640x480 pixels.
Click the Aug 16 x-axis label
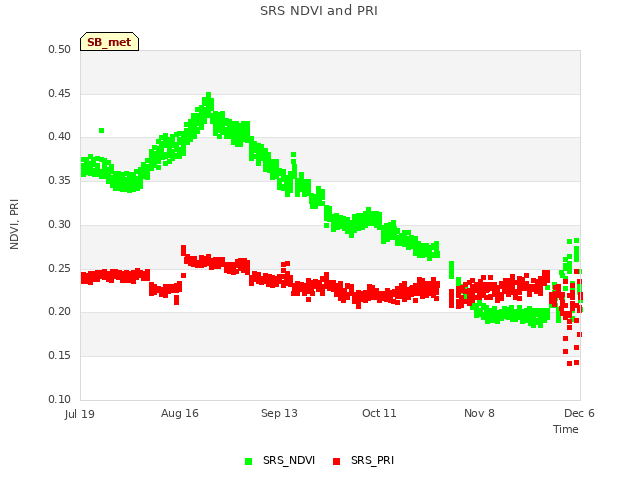click(180, 413)
